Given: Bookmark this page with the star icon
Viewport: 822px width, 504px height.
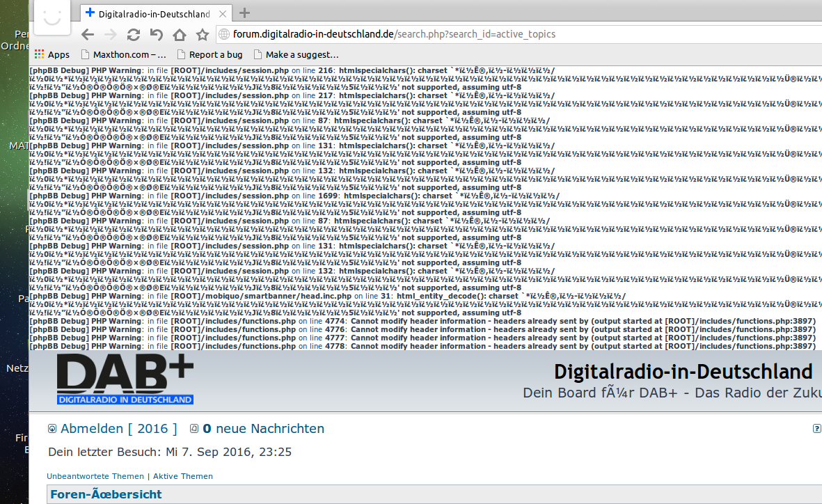Looking at the screenshot, I should point(203,35).
